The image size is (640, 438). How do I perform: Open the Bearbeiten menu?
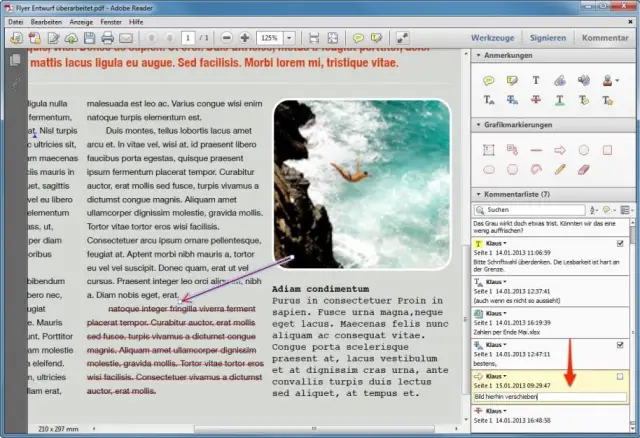(x=44, y=21)
